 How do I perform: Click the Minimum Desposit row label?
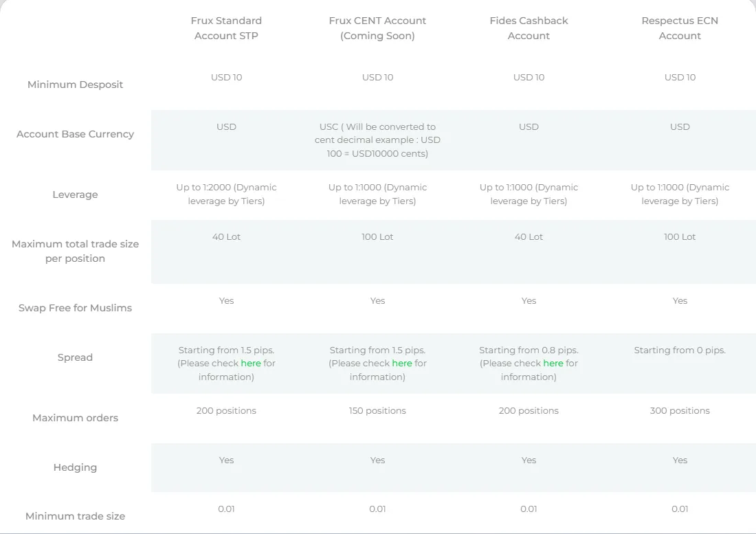coord(75,85)
